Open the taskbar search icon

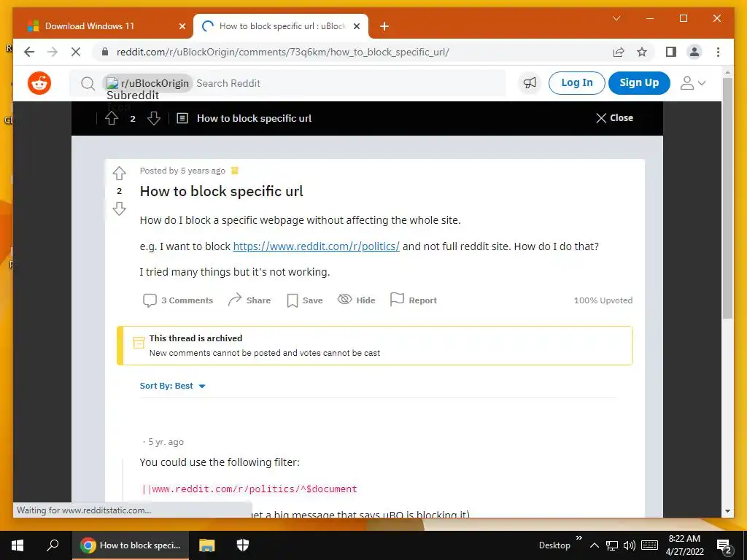[x=53, y=545]
